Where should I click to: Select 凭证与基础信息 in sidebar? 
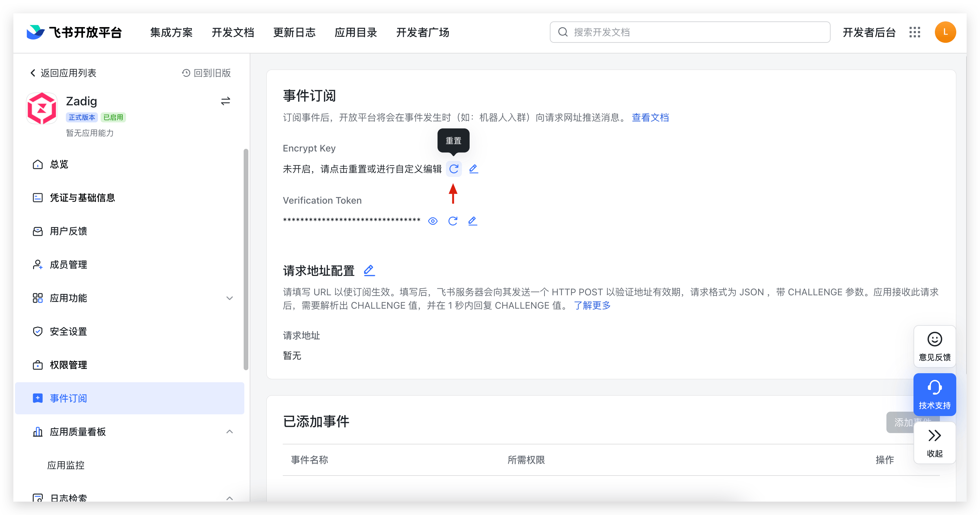[x=82, y=198]
